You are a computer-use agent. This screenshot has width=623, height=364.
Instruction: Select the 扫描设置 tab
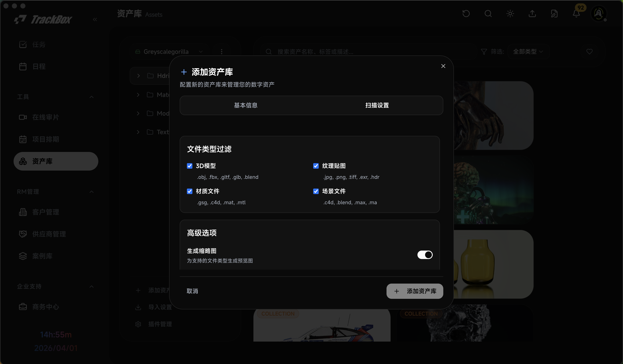[x=377, y=105]
